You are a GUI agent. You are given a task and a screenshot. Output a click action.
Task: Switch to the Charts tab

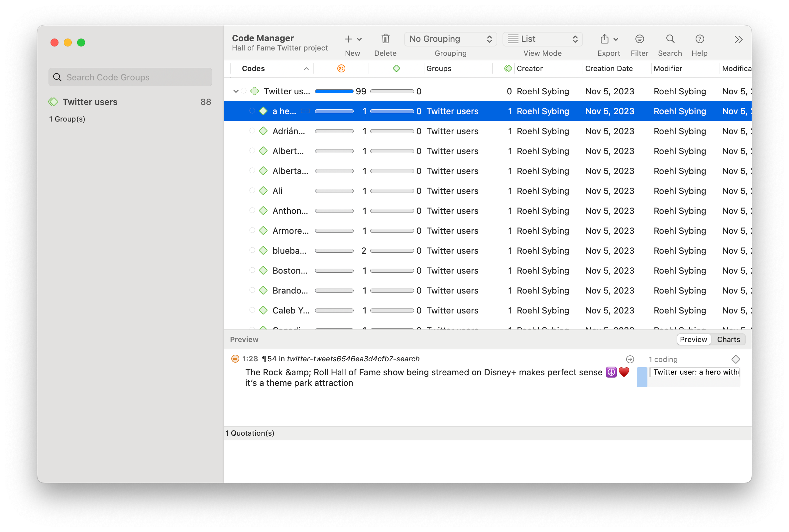(x=728, y=340)
